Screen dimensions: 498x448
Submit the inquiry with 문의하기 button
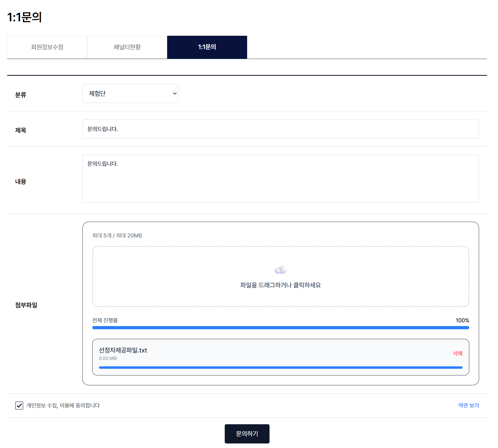tap(247, 434)
